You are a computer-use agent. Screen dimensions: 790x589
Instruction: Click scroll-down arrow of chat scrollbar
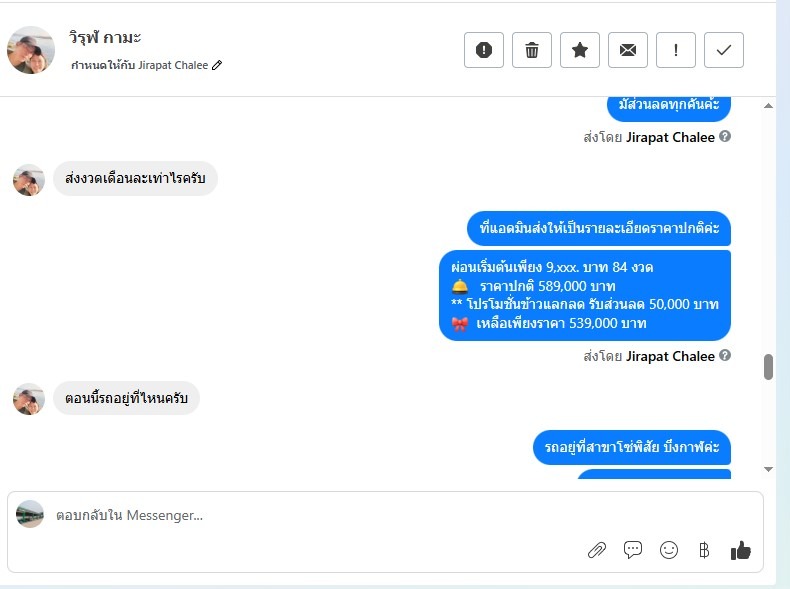pyautogui.click(x=768, y=469)
